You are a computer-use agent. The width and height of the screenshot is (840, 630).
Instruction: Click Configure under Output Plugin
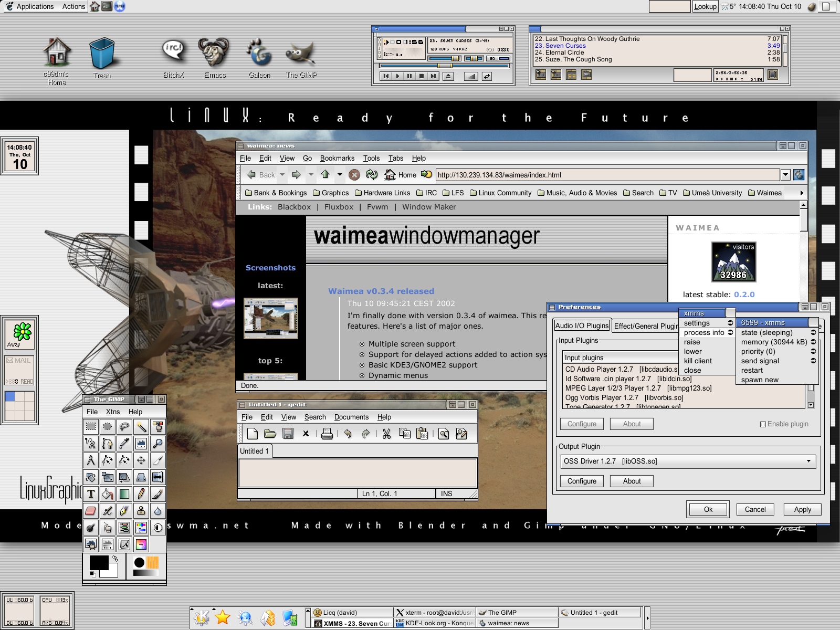pyautogui.click(x=582, y=481)
